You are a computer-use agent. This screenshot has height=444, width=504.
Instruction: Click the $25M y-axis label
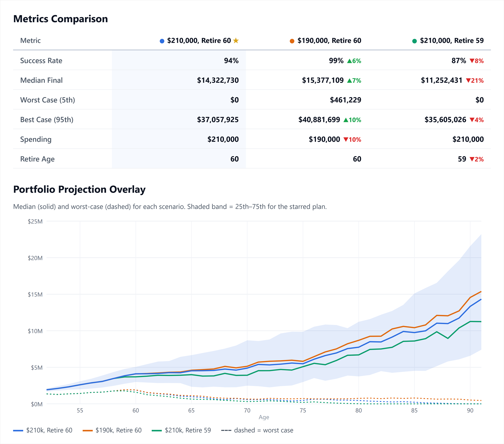pyautogui.click(x=35, y=221)
